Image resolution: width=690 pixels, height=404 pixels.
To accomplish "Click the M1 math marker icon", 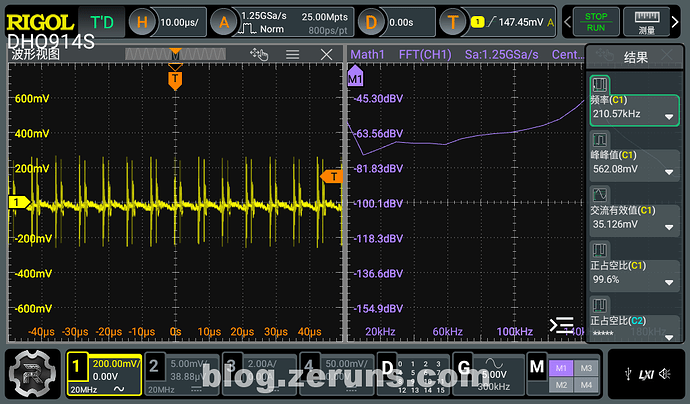I will click(354, 77).
